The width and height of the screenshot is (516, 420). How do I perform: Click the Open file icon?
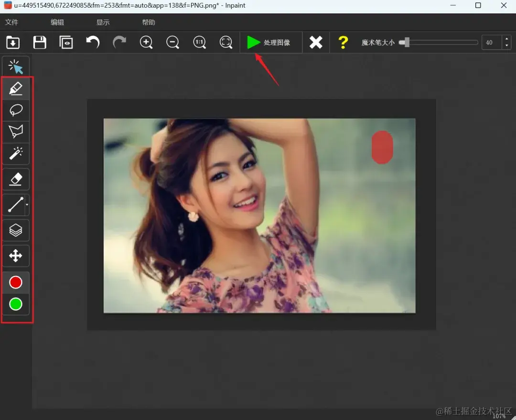(x=13, y=42)
